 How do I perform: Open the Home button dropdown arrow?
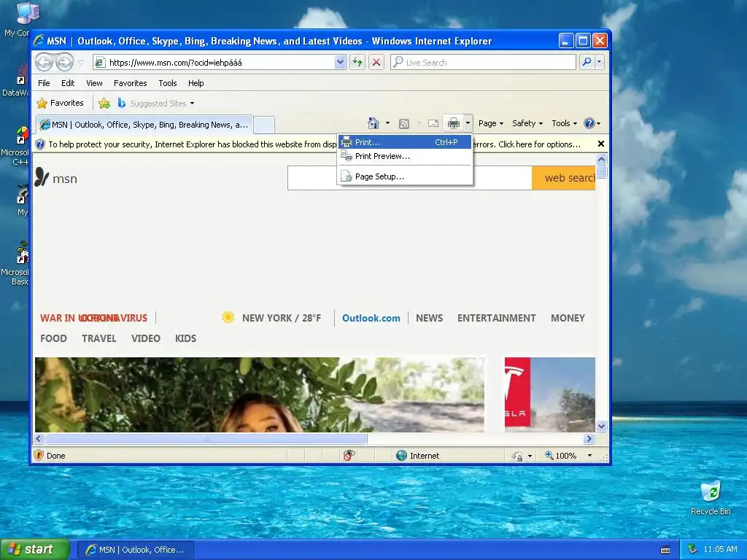[387, 123]
